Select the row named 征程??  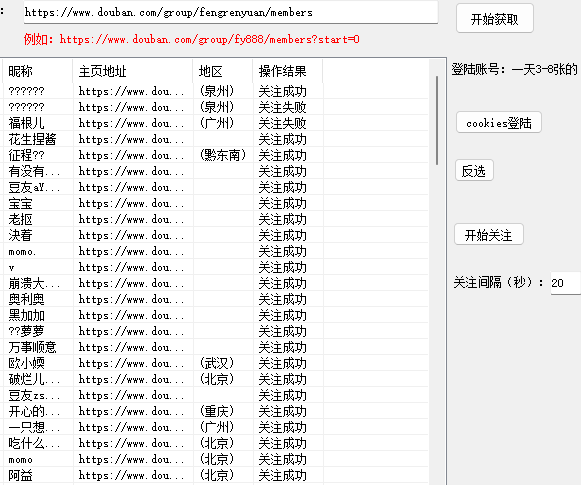(215, 155)
